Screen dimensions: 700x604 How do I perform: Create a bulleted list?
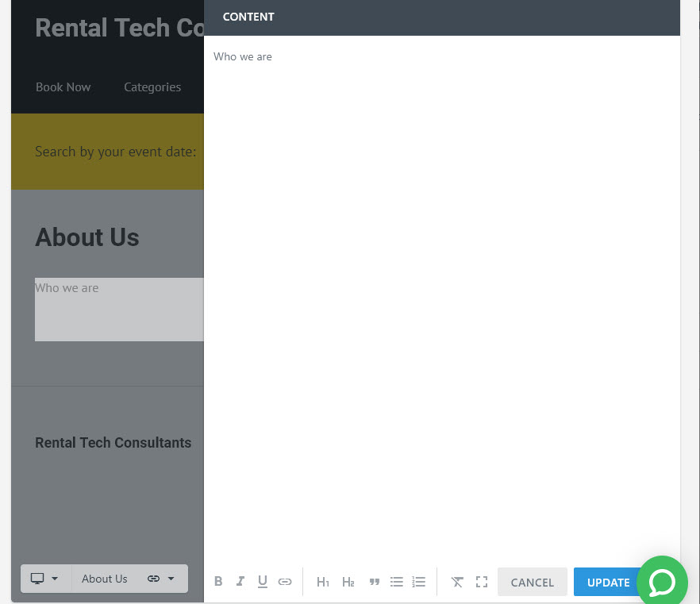click(x=397, y=582)
